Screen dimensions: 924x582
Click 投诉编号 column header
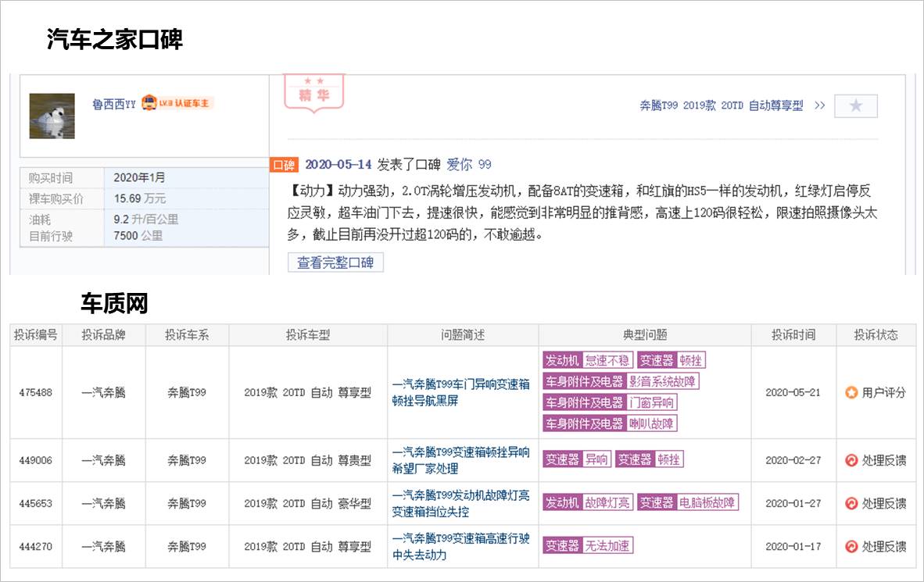coord(36,334)
